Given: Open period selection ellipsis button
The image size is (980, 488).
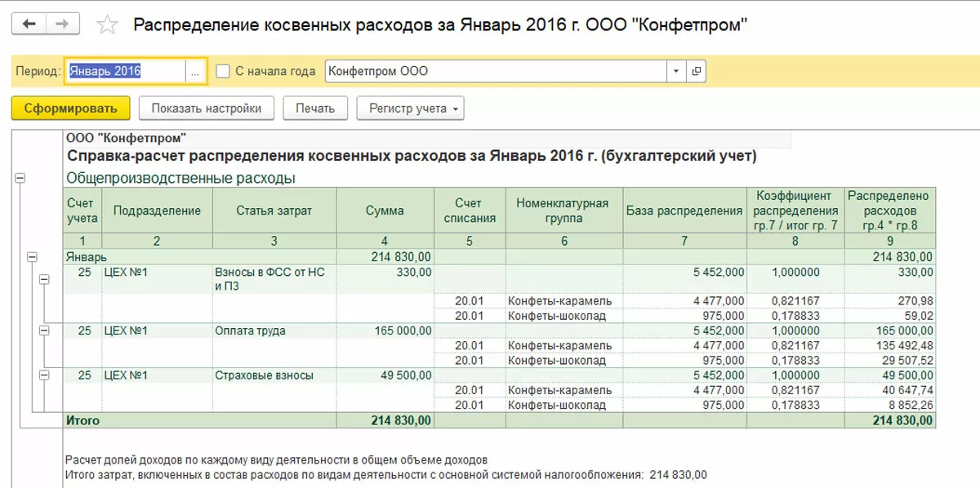Looking at the screenshot, I should [196, 71].
